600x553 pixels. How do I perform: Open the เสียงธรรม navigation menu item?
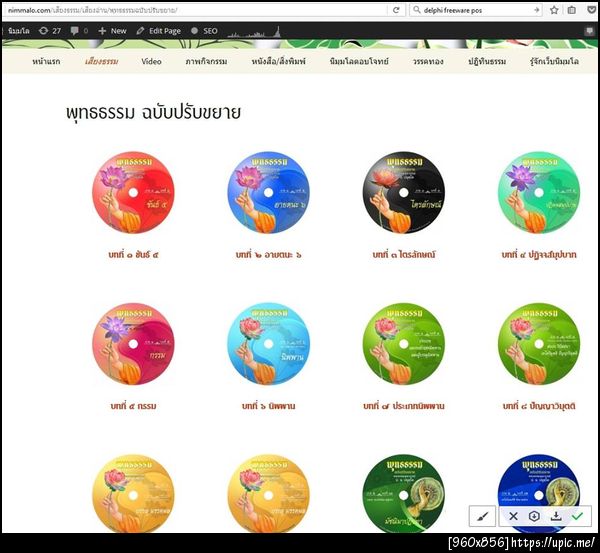(101, 61)
